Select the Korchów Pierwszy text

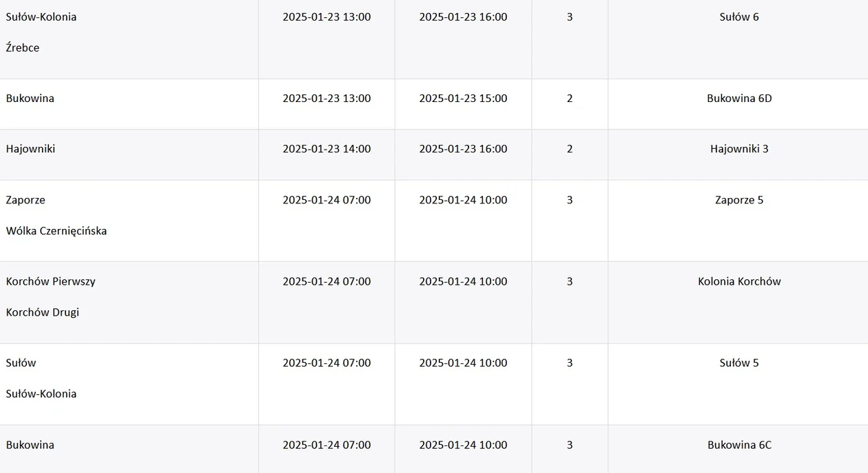51,281
